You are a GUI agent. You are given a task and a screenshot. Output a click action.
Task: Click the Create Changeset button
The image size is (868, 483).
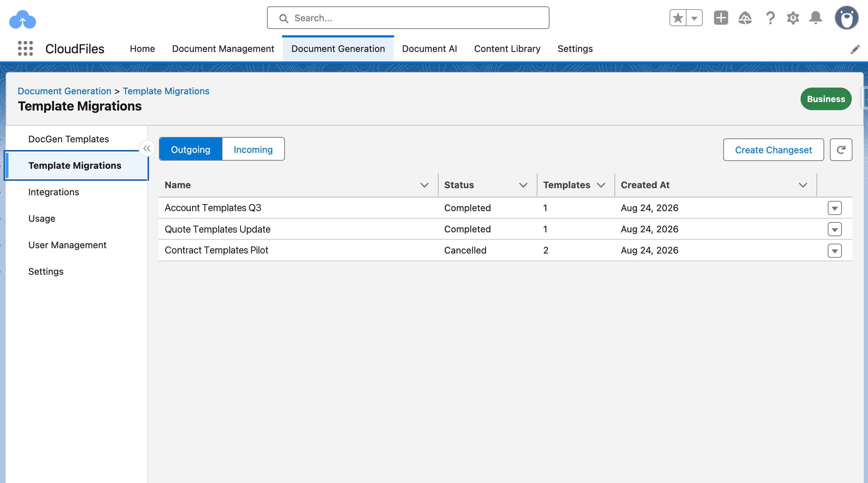[x=773, y=150]
